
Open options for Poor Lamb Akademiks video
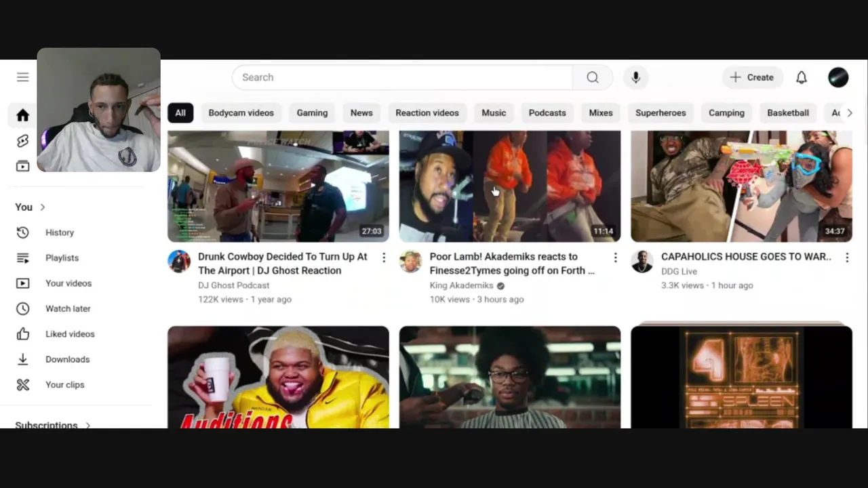click(x=615, y=258)
